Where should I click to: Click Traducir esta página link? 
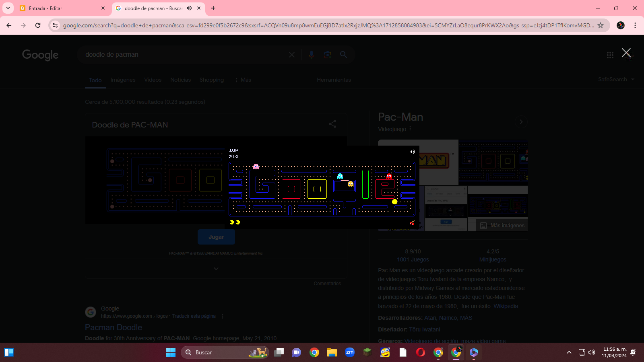click(194, 316)
